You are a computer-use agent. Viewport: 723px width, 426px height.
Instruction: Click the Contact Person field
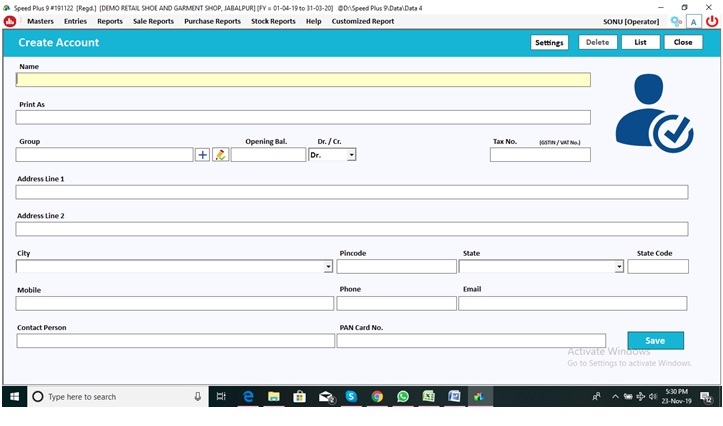[176, 341]
